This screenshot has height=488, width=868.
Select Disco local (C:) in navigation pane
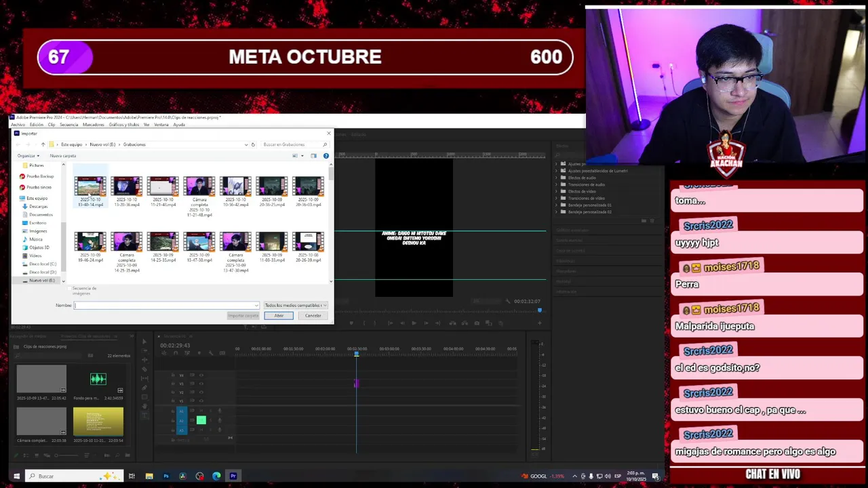pos(43,264)
